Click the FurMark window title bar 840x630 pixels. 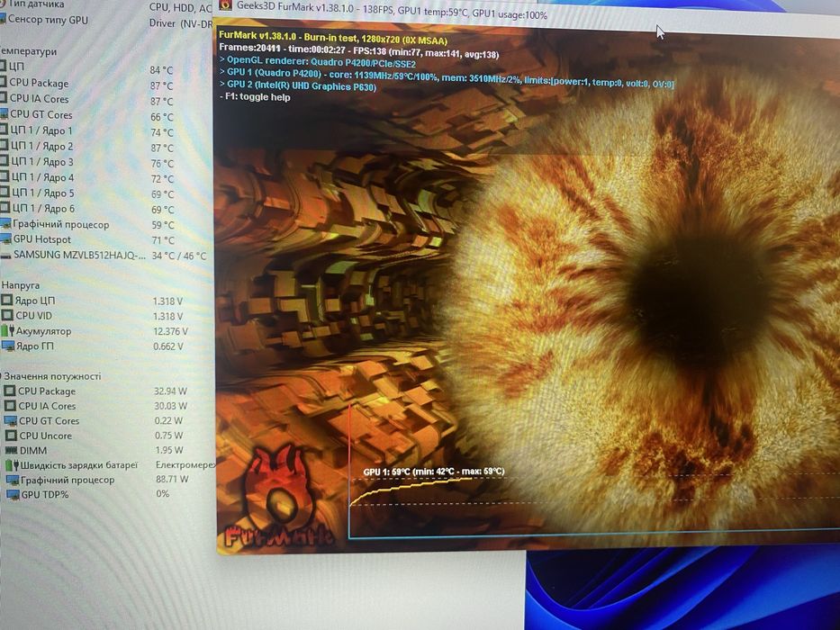[528, 15]
